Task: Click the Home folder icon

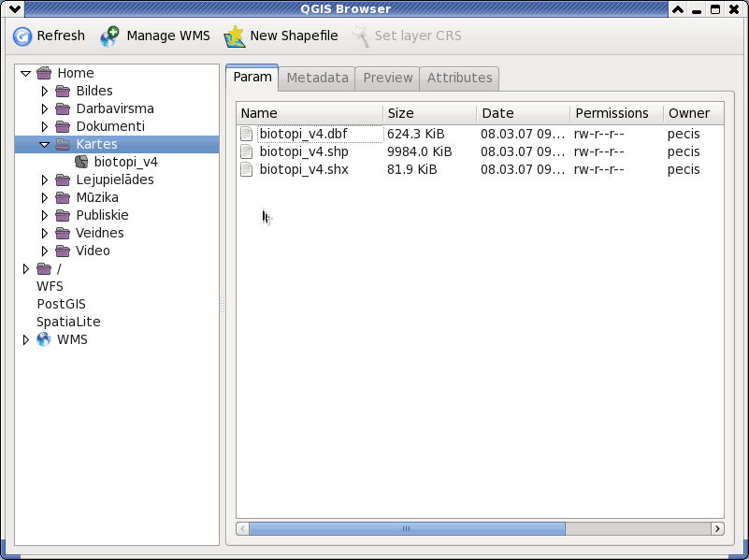Action: click(x=44, y=73)
